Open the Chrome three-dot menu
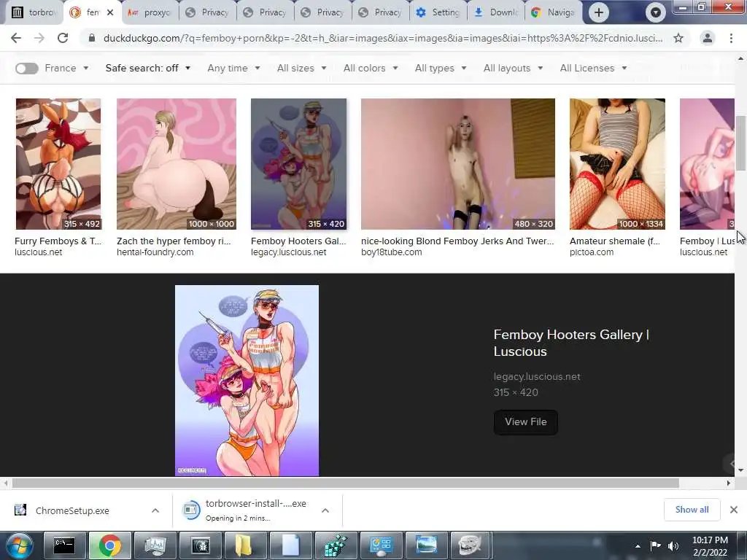Screen dimensions: 747x560 click(x=731, y=38)
